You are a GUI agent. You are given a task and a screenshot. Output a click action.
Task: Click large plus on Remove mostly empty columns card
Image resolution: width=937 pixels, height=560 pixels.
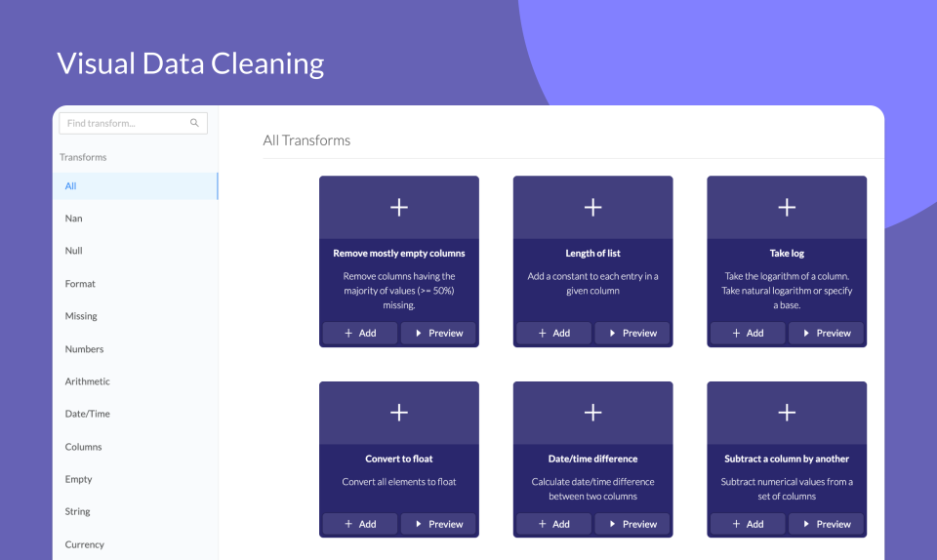pos(399,207)
